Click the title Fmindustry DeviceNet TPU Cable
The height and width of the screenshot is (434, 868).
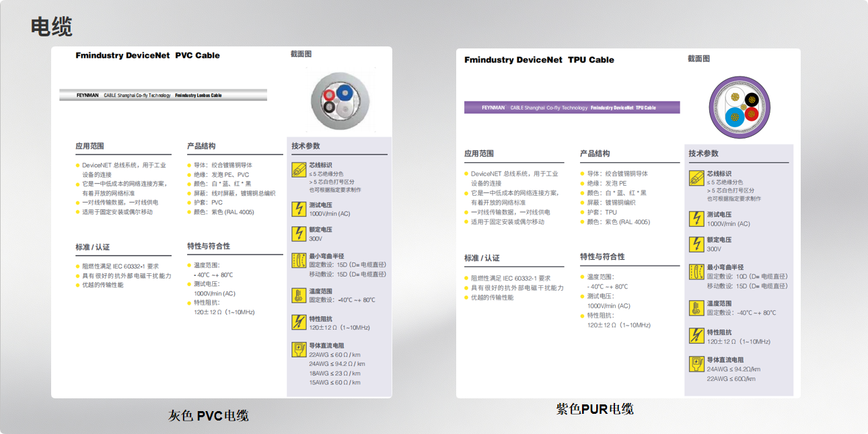tap(539, 60)
